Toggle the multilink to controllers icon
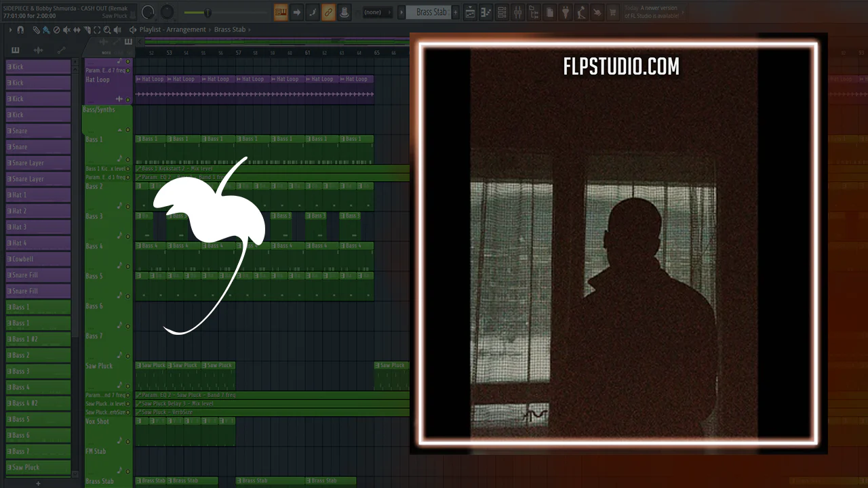868x488 pixels. click(328, 12)
